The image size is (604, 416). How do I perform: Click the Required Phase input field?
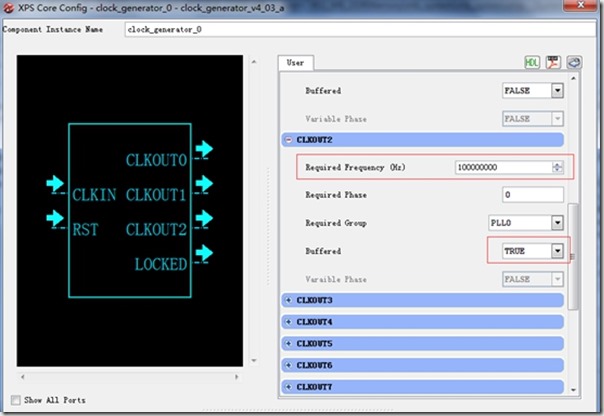point(533,195)
